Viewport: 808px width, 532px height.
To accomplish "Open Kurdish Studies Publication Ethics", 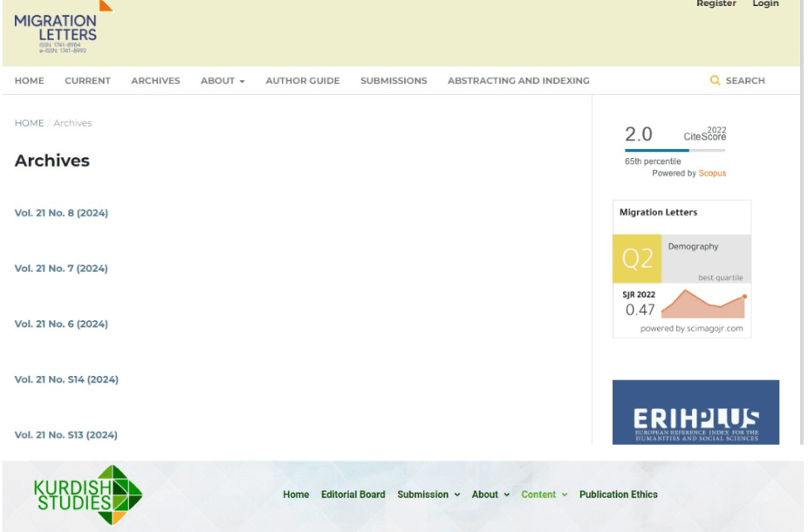I will [619, 494].
